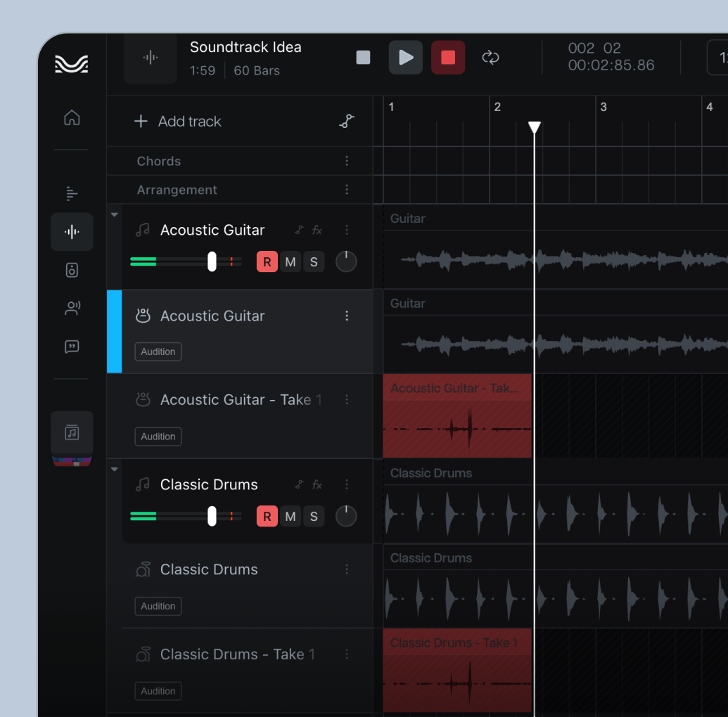Click the guitar icon of Acoustic Guitar - Take 1
The image size is (728, 717).
143,399
